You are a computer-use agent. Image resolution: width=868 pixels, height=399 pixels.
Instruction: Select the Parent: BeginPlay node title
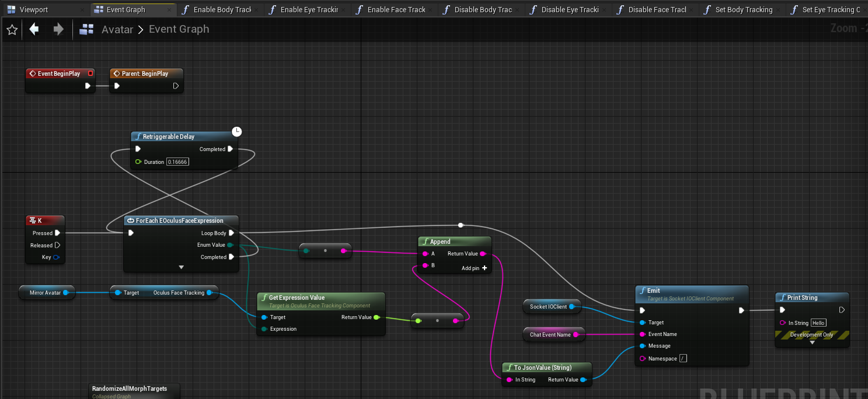click(145, 73)
